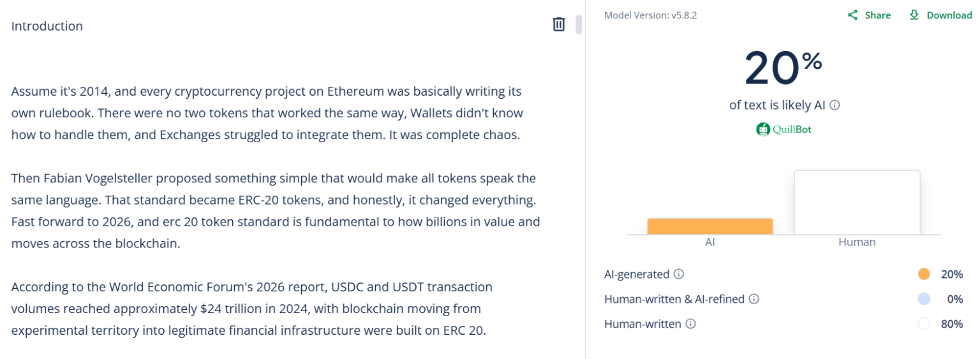980x359 pixels.
Task: Open info icon beside 'of text is likely AI'
Action: pyautogui.click(x=835, y=105)
